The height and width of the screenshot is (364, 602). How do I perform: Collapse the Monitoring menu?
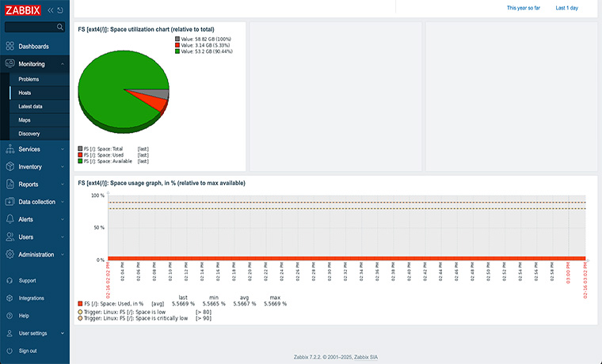coord(32,64)
